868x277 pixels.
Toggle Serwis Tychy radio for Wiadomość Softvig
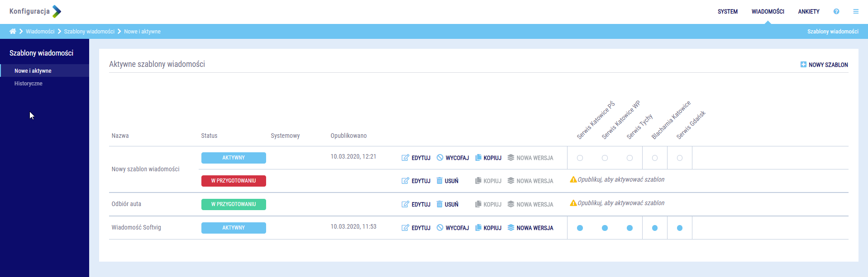point(630,228)
